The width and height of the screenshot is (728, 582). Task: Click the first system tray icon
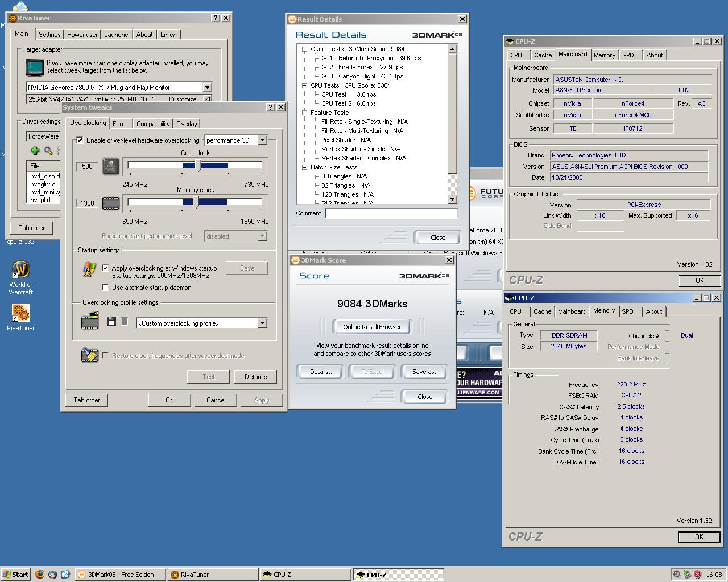[x=676, y=574]
